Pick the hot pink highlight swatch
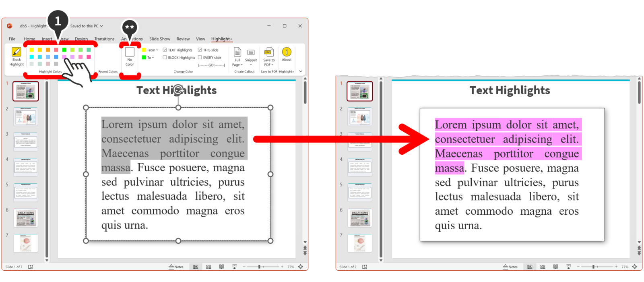The image size is (644, 282). [89, 57]
